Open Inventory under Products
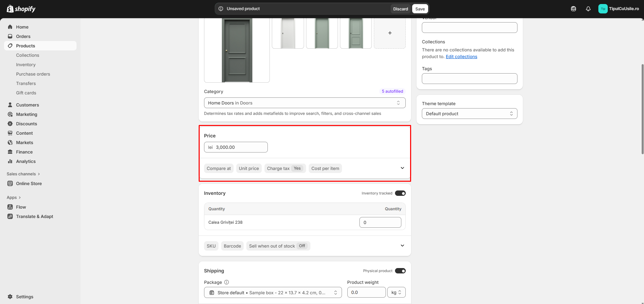 tap(26, 64)
